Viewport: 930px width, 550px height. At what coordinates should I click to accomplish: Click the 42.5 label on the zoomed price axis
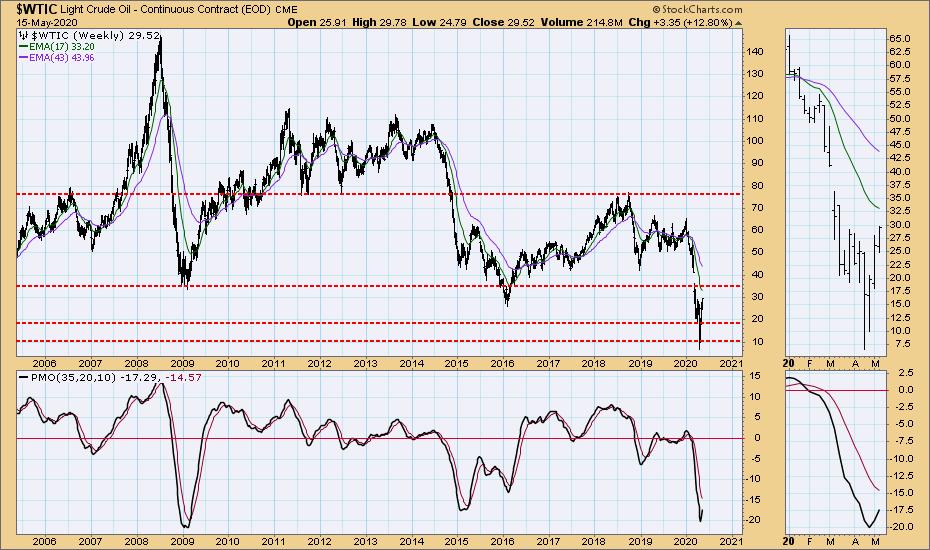pyautogui.click(x=899, y=158)
